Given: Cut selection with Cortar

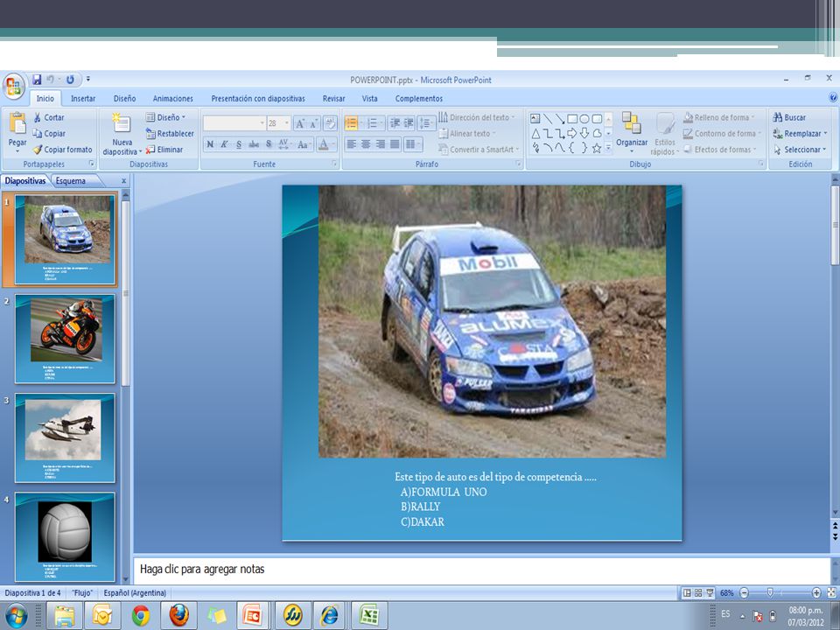Looking at the screenshot, I should point(48,117).
